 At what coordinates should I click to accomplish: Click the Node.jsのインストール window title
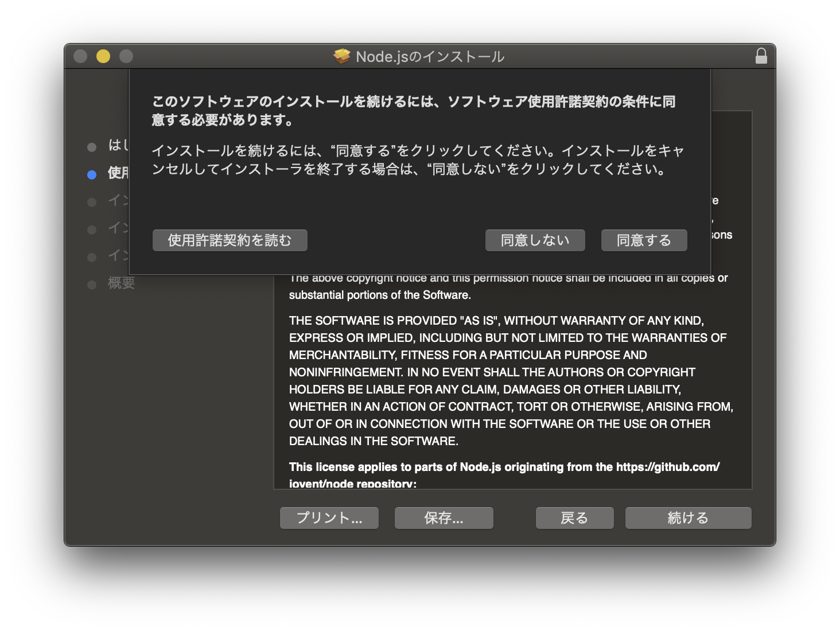(x=430, y=57)
